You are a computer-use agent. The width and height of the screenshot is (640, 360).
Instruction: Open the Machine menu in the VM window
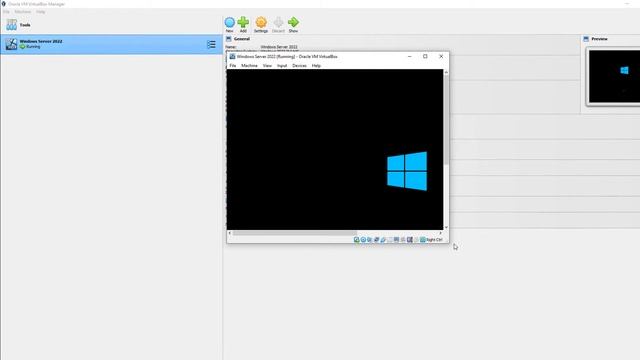click(249, 65)
